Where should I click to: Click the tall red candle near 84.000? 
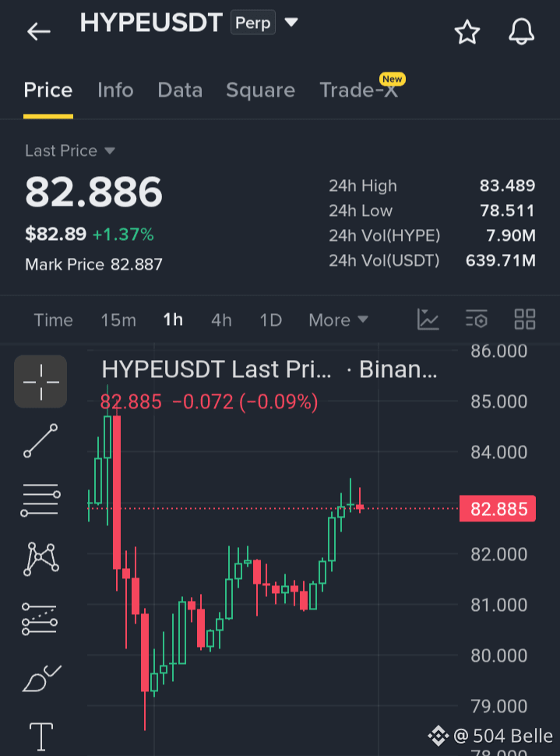click(117, 493)
